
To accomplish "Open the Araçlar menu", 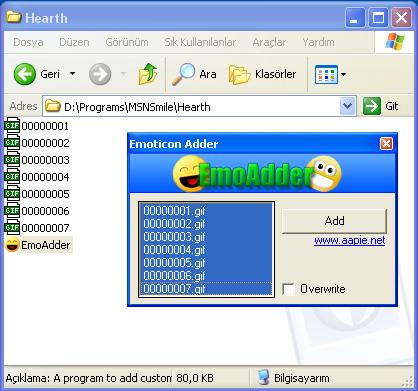I will (x=269, y=42).
